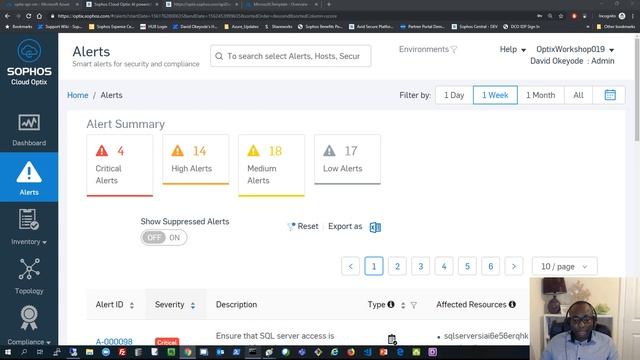
Task: Click the page vertical scrollbar
Action: 637,90
